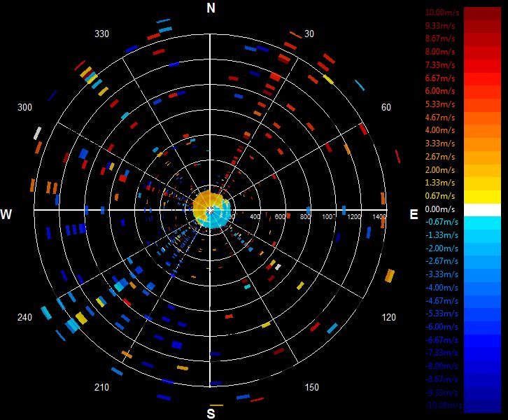Select the 300 degree bearing label

pos(24,107)
